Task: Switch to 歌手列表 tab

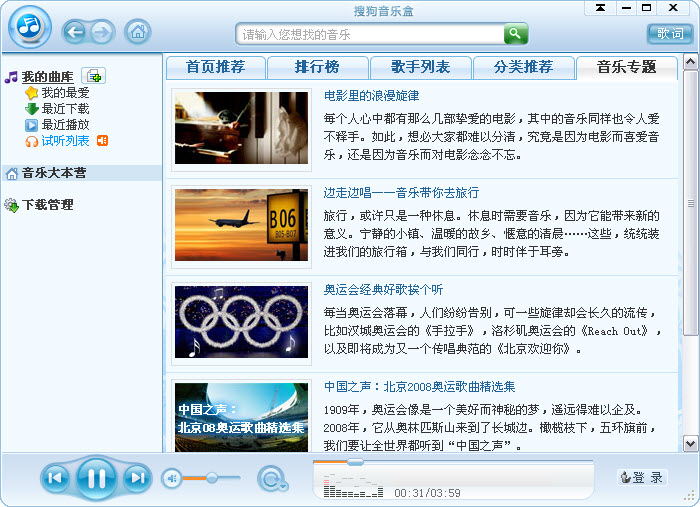Action: tap(421, 67)
